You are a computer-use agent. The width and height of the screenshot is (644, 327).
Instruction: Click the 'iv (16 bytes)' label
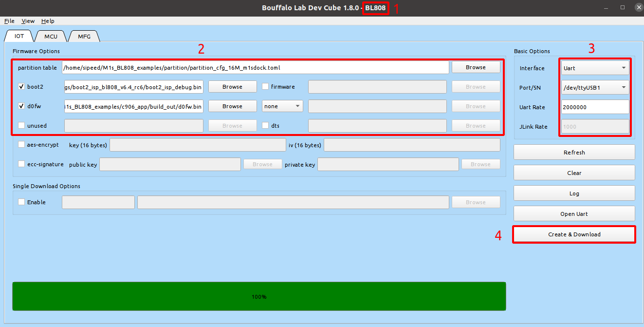[305, 145]
